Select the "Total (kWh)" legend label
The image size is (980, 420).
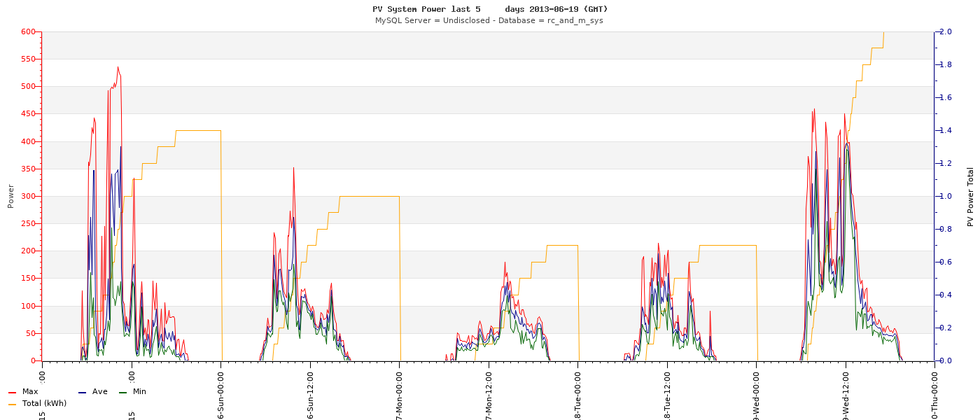[x=45, y=404]
